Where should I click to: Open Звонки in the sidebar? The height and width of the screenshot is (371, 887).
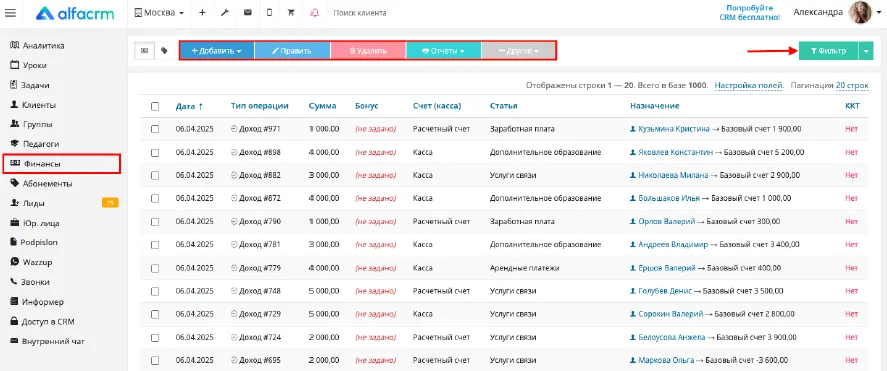click(x=31, y=282)
